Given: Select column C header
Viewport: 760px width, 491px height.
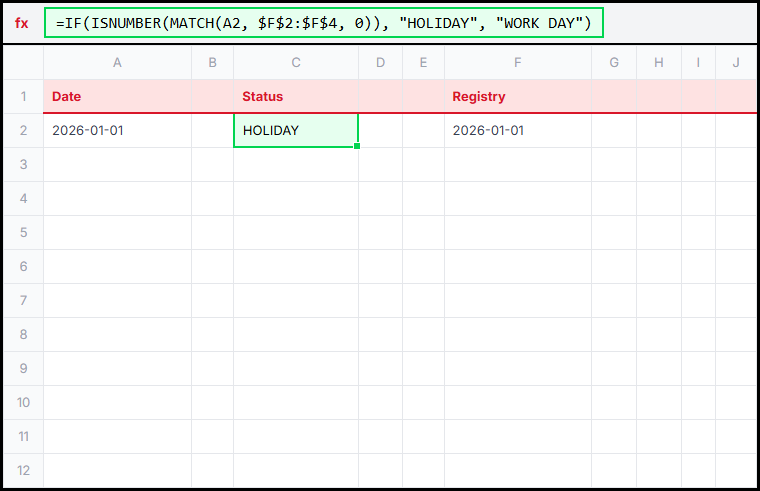Looking at the screenshot, I should click(x=295, y=63).
